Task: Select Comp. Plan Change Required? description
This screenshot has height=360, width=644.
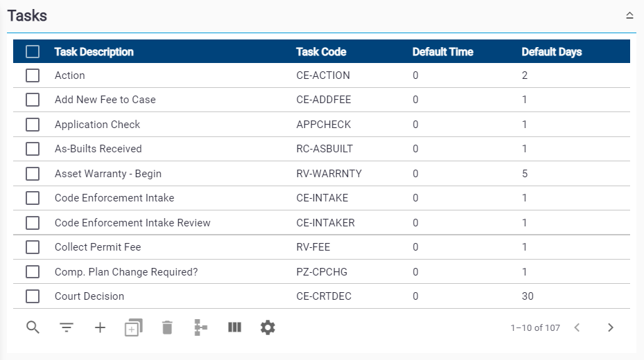Action: pyautogui.click(x=126, y=271)
